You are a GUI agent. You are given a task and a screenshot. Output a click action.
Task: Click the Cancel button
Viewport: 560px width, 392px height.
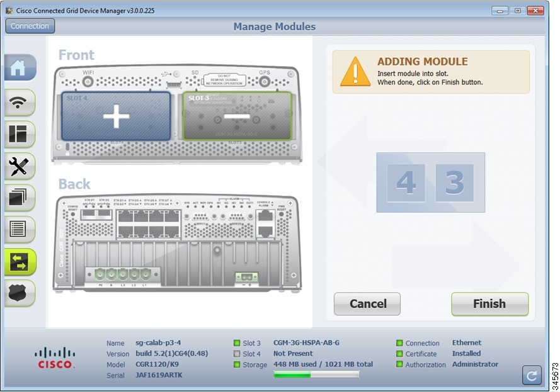[367, 304]
